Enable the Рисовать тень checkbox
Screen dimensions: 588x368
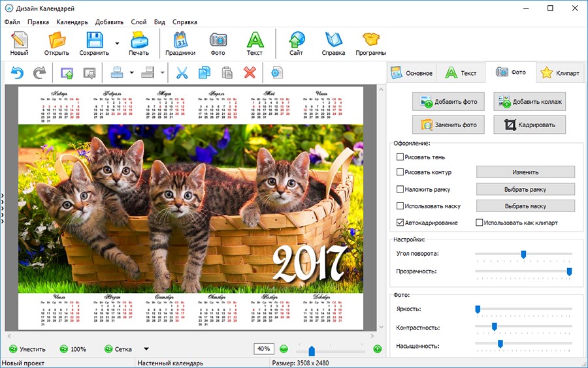(400, 157)
